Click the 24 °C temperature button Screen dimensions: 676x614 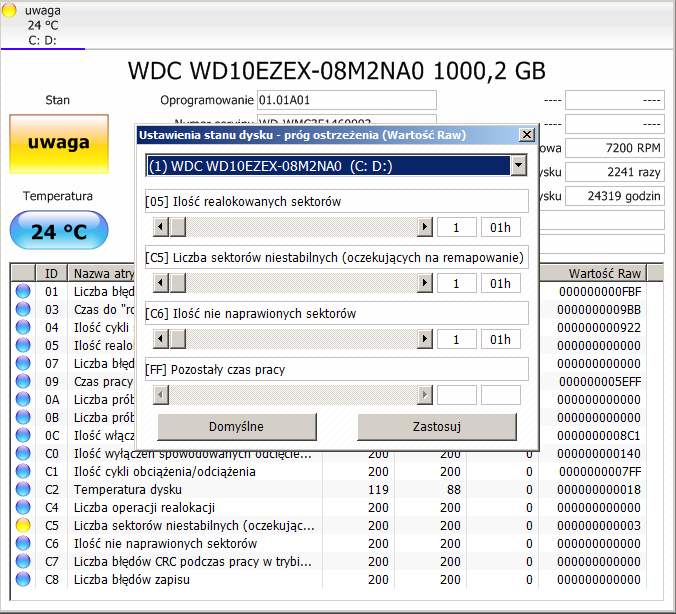[59, 230]
